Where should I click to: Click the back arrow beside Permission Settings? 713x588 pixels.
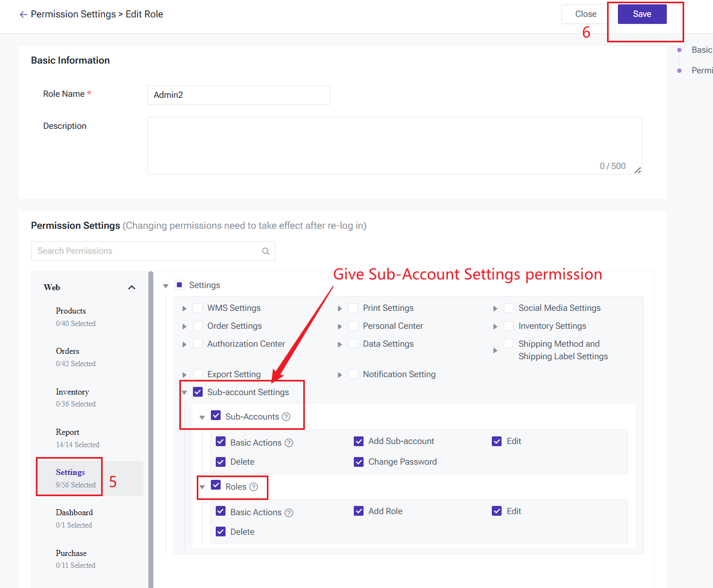coord(23,15)
